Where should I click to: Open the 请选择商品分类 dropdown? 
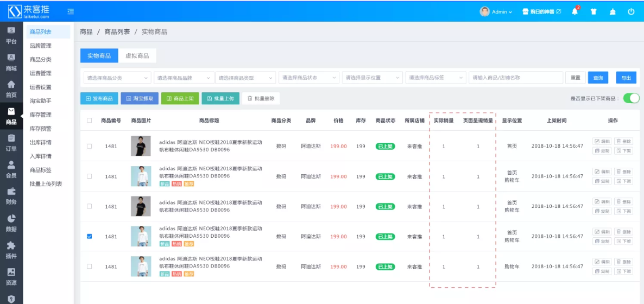pyautogui.click(x=117, y=78)
